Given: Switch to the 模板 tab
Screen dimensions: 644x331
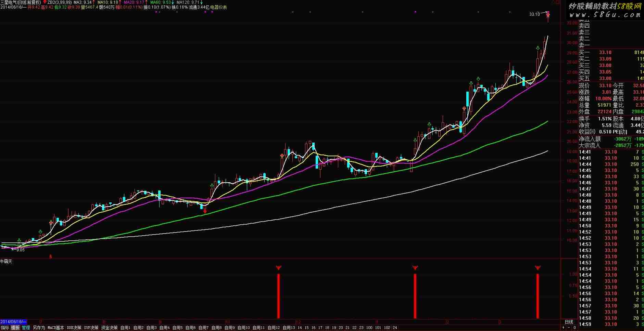Looking at the screenshot, I should 15,328.
